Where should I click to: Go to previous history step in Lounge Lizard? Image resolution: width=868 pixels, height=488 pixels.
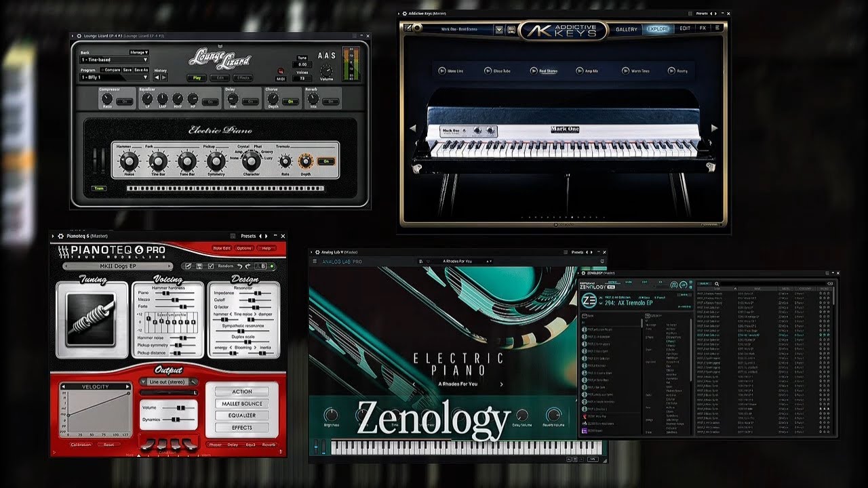tap(157, 77)
